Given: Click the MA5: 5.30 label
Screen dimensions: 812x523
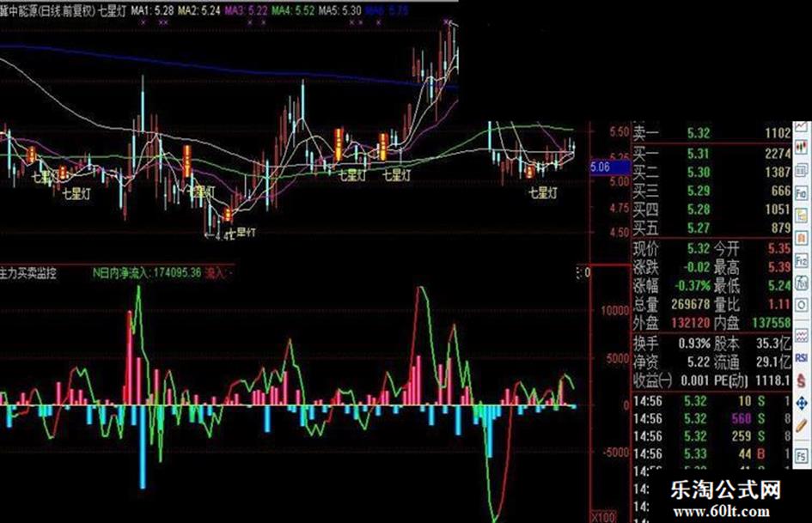Looking at the screenshot, I should pos(339,10).
